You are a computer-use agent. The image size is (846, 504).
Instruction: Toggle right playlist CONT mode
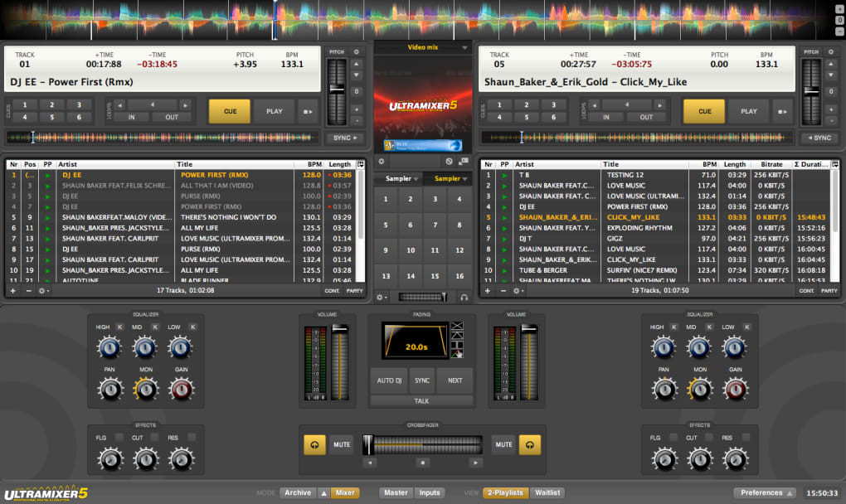click(x=807, y=291)
